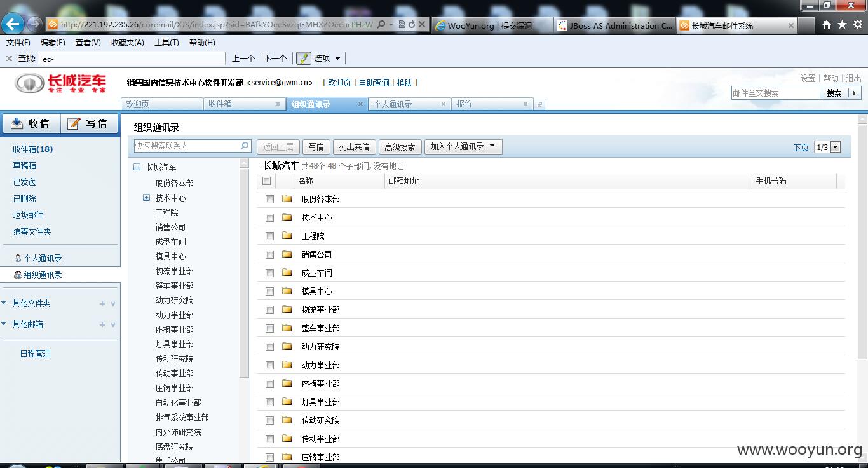Close the 报价 tab

526,104
